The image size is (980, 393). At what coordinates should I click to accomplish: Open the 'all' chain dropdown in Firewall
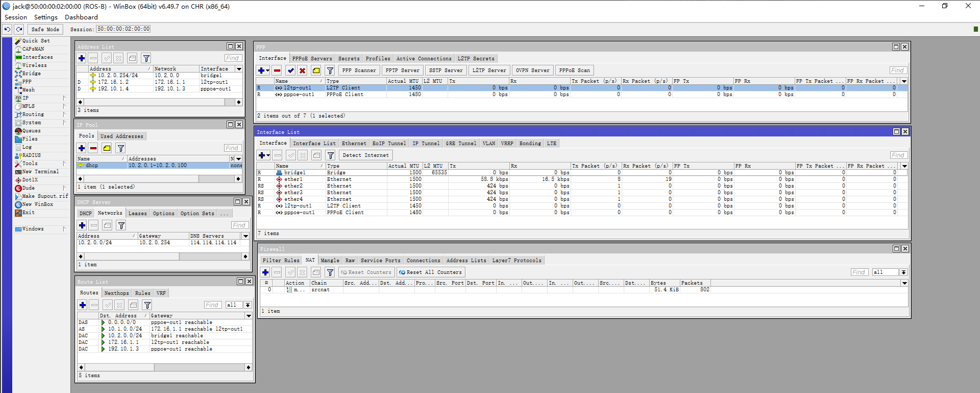click(903, 272)
